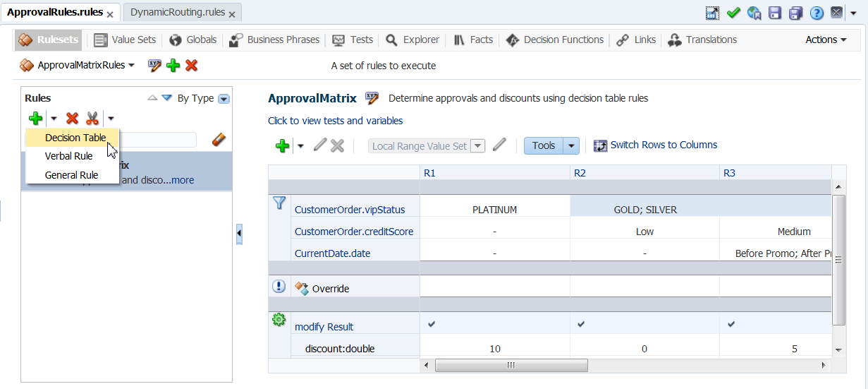
Task: Click the conditions filter funnel icon
Action: coord(279,203)
